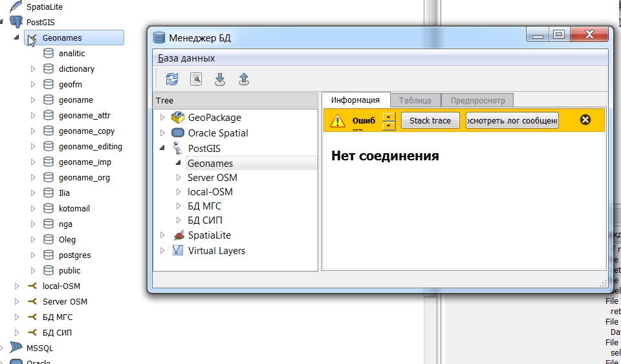Click the Oracle Spatial icon in DB Manager tree
The width and height of the screenshot is (621, 364).
pyautogui.click(x=178, y=133)
